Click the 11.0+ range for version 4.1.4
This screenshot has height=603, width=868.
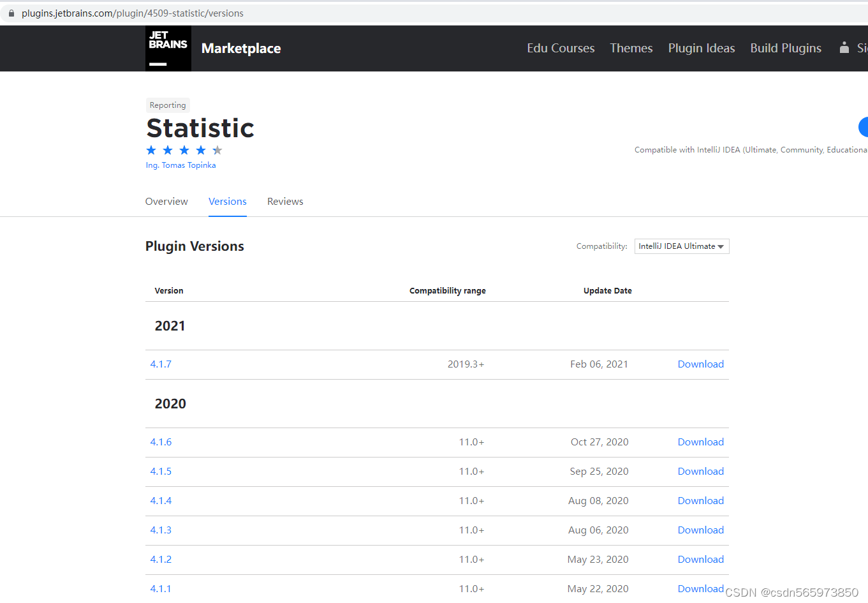click(472, 501)
